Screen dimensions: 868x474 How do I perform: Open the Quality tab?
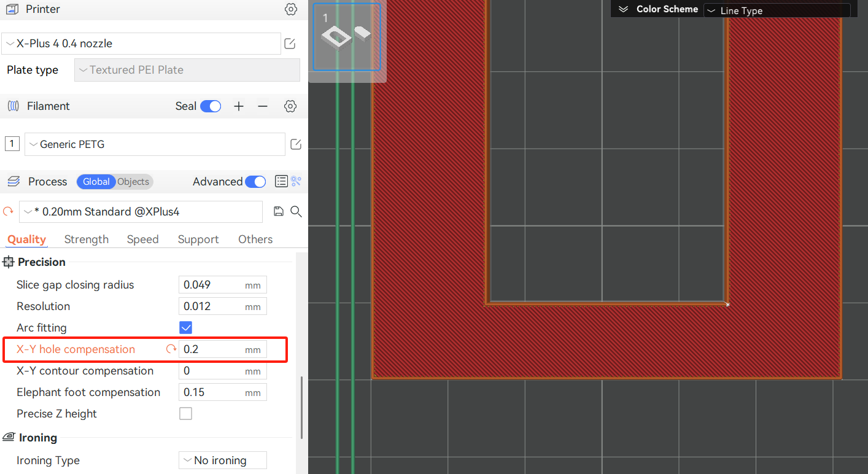point(26,239)
